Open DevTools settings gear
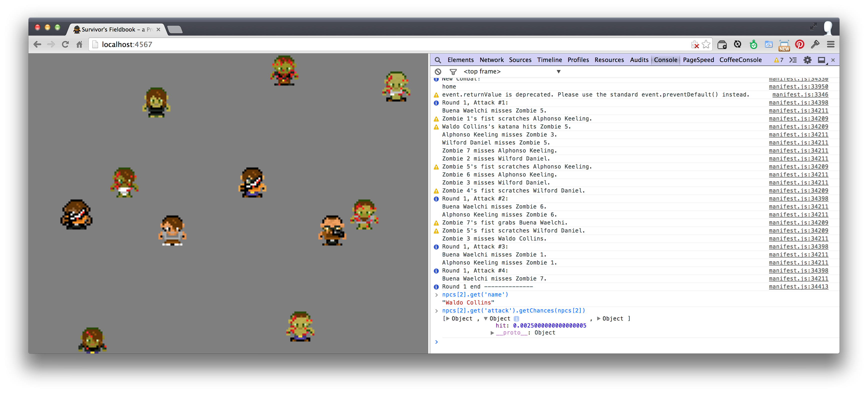Viewport: 868px width, 393px height. pos(807,60)
